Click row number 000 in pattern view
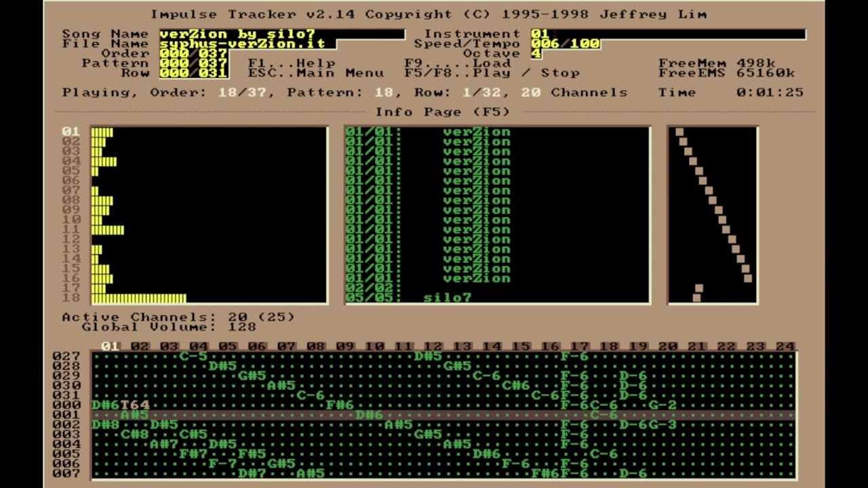Viewport: 868px width, 488px height. click(66, 405)
